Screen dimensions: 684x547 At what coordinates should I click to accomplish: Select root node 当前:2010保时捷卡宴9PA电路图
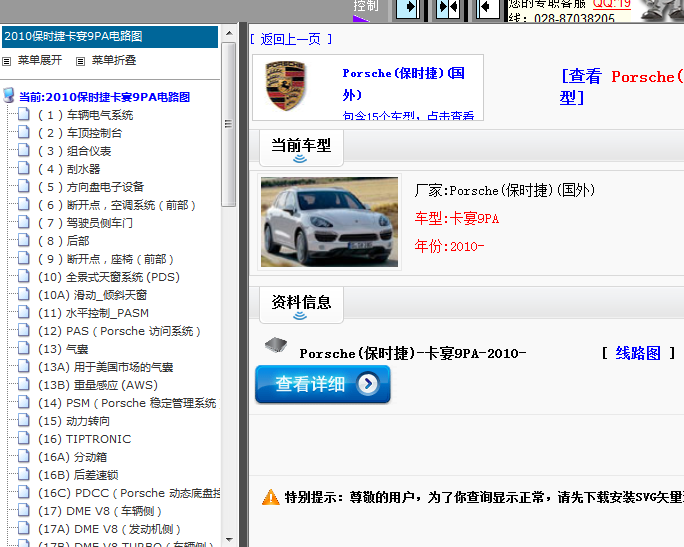104,97
